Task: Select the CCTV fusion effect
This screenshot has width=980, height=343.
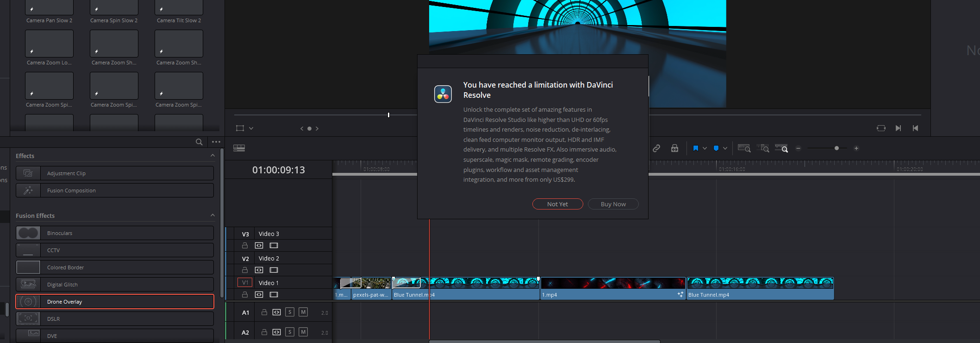Action: coord(115,250)
